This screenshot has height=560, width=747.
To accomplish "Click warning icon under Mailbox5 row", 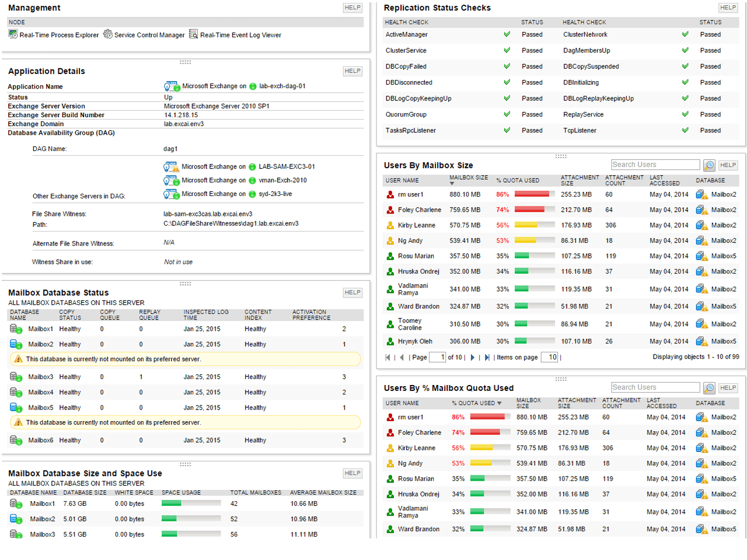I will pos(18,422).
